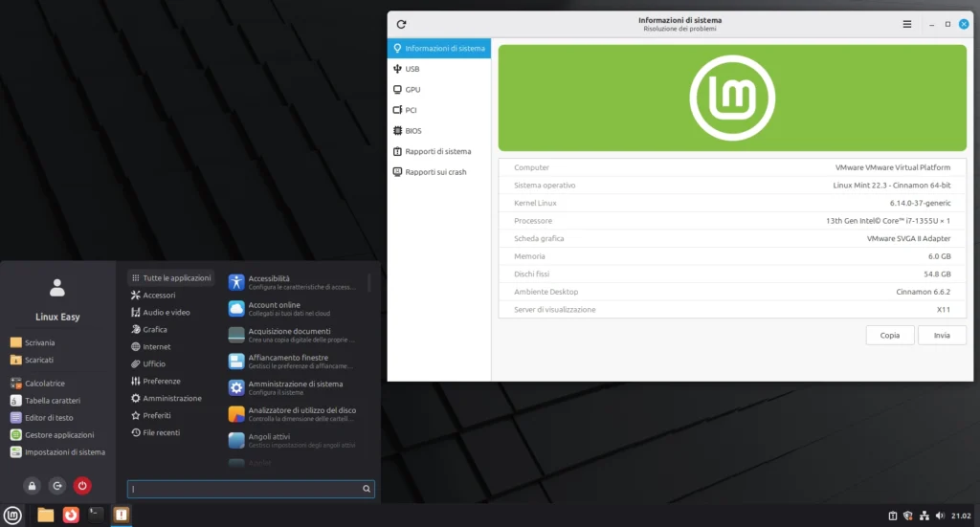Launch Amministrazione di sistema application
Viewport: 980px width, 527px height.
click(x=295, y=387)
